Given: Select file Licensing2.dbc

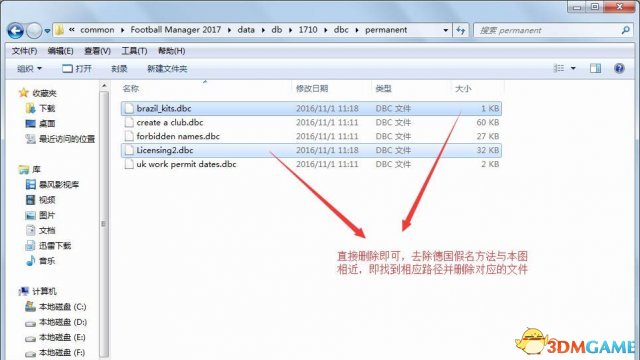Looking at the screenshot, I should click(x=311, y=150).
